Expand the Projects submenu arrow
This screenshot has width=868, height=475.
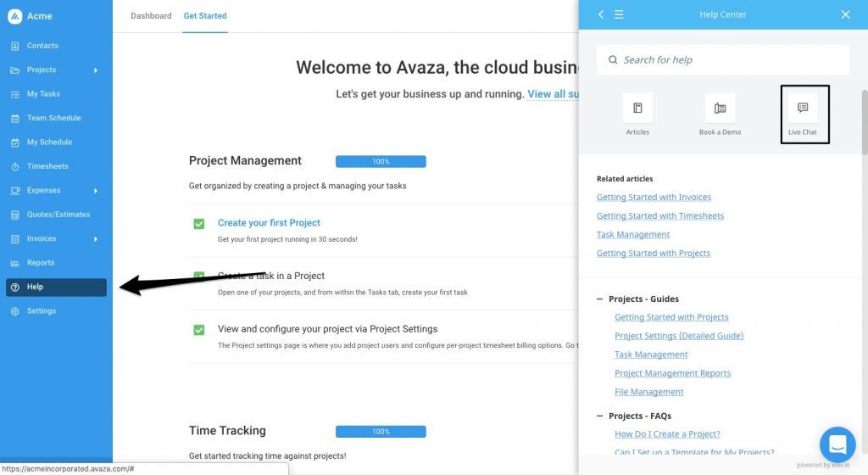[96, 70]
